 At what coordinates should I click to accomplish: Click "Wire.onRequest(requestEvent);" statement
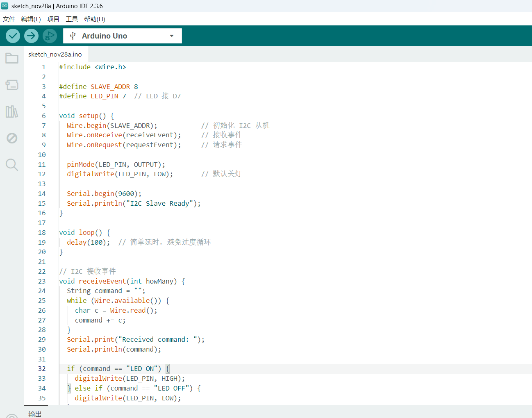click(124, 145)
